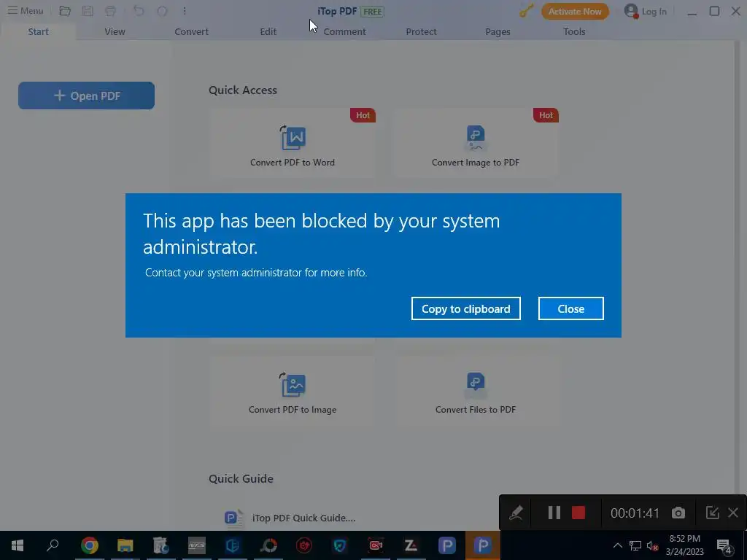Launch Google Chrome from the taskbar
This screenshot has height=560, width=747.
click(x=89, y=545)
